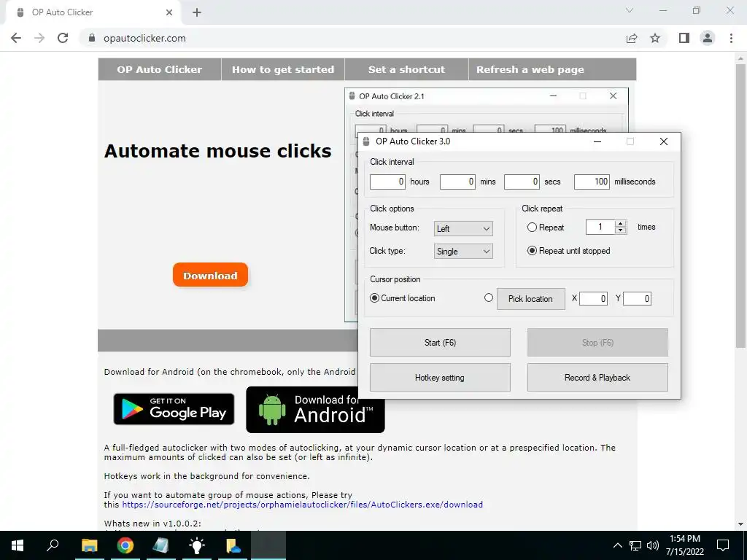
Task: Open the sourceforge AutoClickers.exe download link
Action: (303, 505)
